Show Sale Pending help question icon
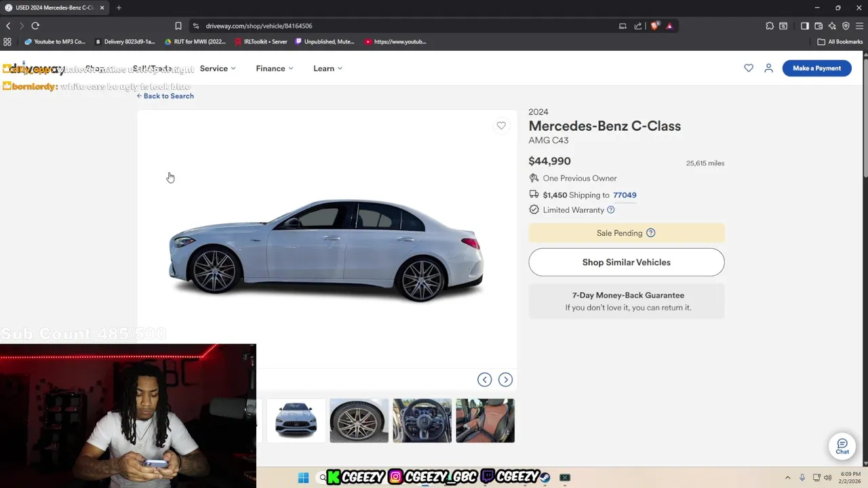 (x=650, y=233)
